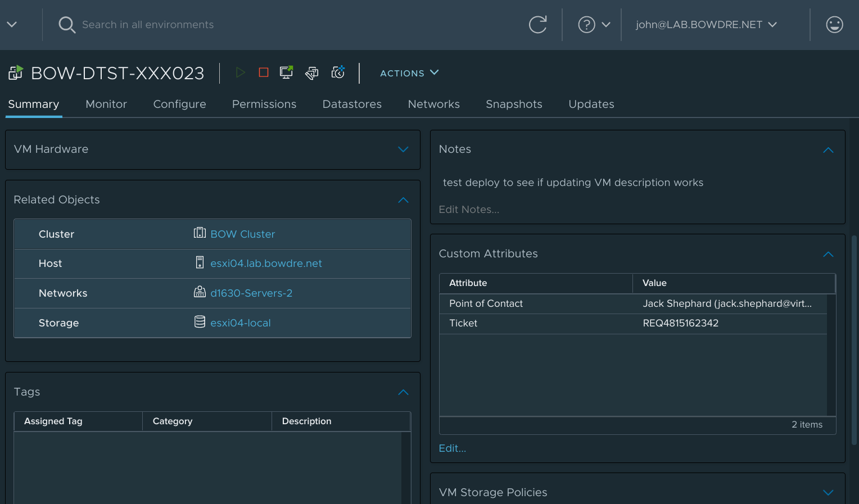The width and height of the screenshot is (859, 504).
Task: Click the VM icon beside BOW-DTST-XXX023
Action: point(16,72)
